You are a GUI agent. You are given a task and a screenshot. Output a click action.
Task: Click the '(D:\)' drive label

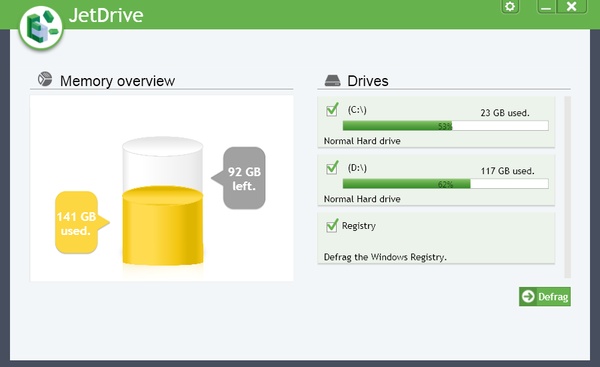coord(357,168)
